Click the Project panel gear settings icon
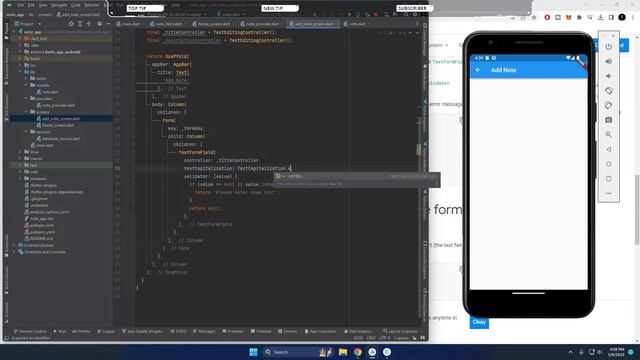 99,24
